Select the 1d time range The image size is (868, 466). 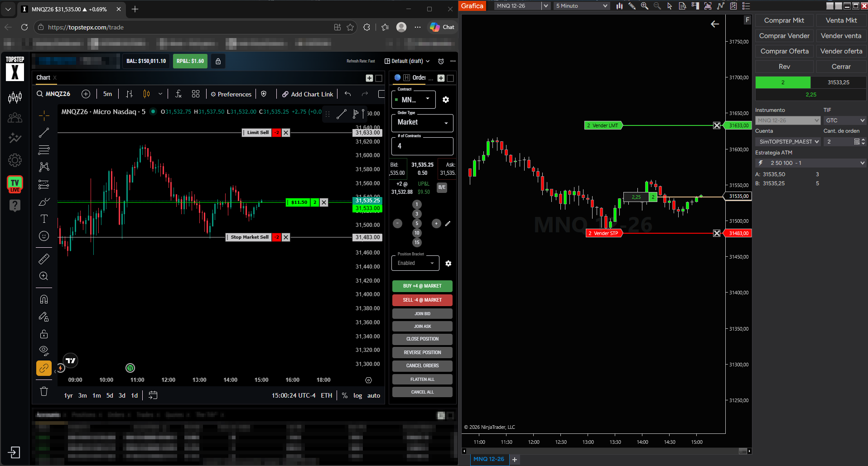coord(135,395)
